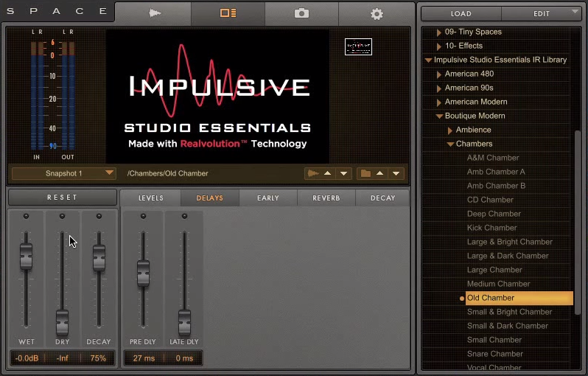The height and width of the screenshot is (376, 588).
Task: Select CD Chamber preset
Action: (x=490, y=200)
